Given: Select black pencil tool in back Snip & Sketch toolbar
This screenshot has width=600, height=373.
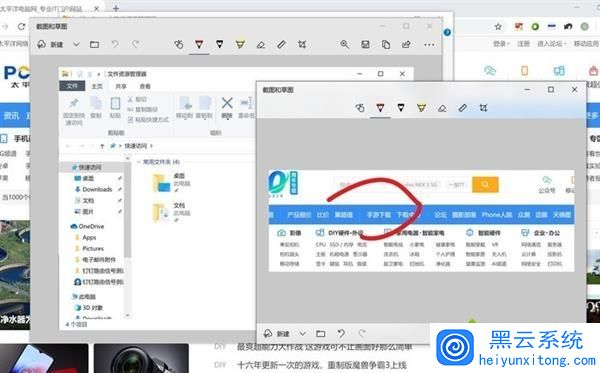Looking at the screenshot, I should coord(220,44).
